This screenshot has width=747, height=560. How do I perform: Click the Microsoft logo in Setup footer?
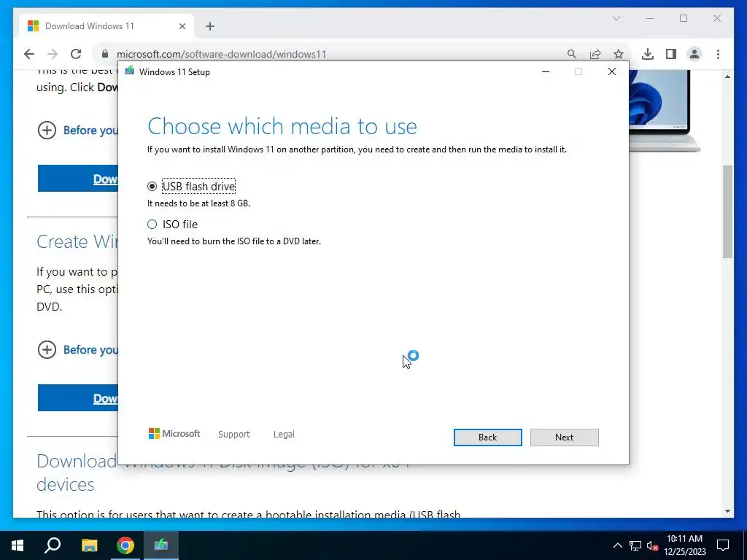coord(174,434)
